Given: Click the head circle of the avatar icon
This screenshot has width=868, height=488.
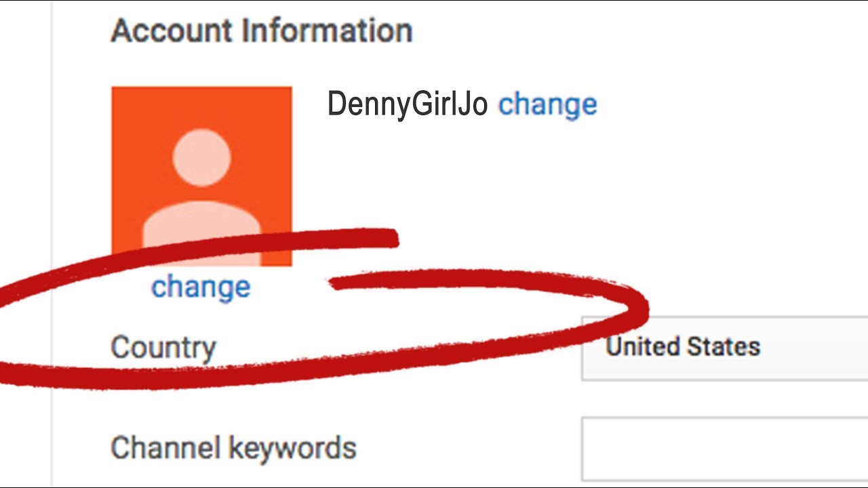Looking at the screenshot, I should pyautogui.click(x=201, y=157).
